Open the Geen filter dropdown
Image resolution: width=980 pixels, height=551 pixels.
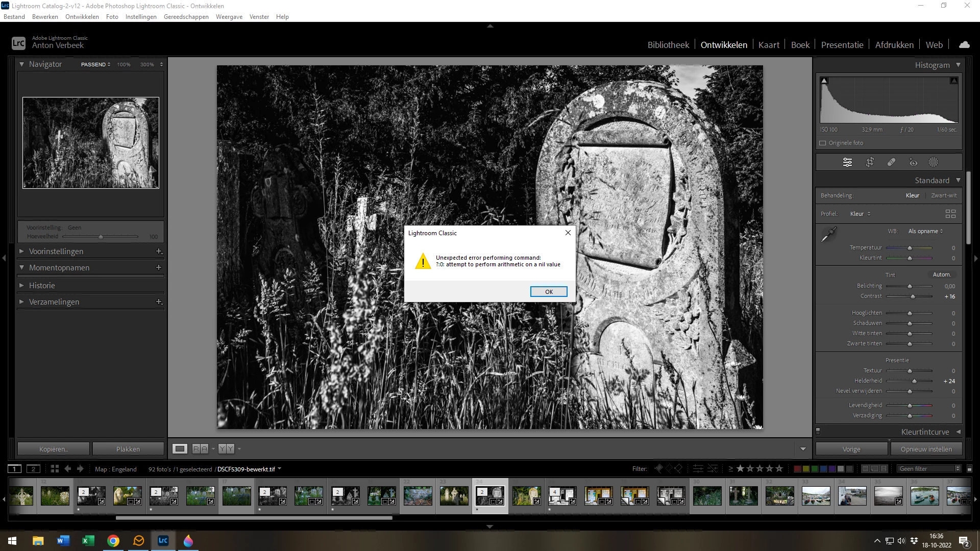click(929, 468)
